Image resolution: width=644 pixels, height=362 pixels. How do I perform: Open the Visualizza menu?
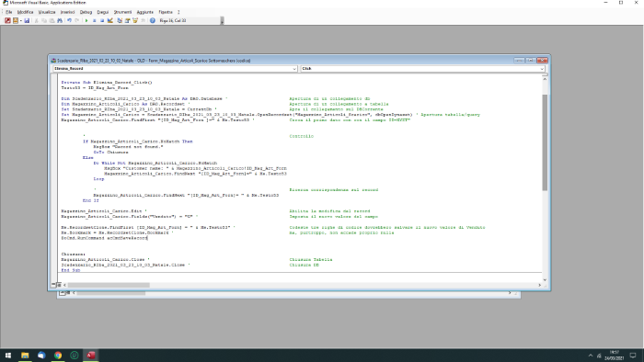(47, 12)
